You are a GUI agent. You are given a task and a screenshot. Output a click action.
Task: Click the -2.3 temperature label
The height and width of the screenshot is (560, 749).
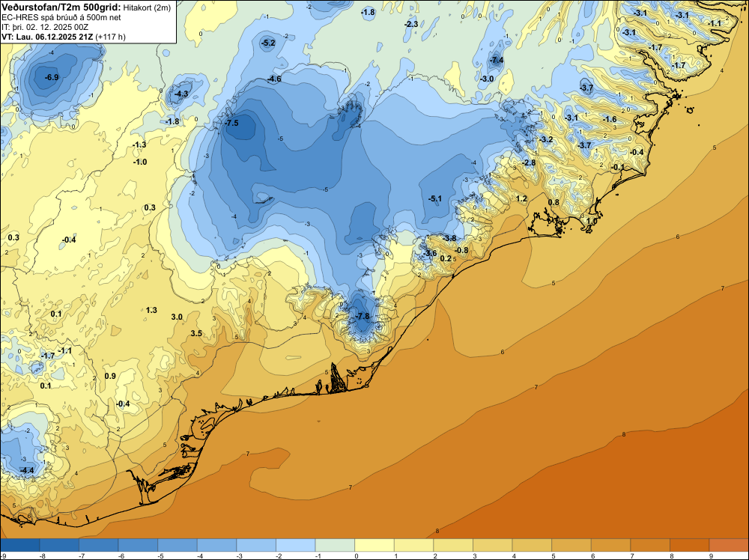click(411, 24)
